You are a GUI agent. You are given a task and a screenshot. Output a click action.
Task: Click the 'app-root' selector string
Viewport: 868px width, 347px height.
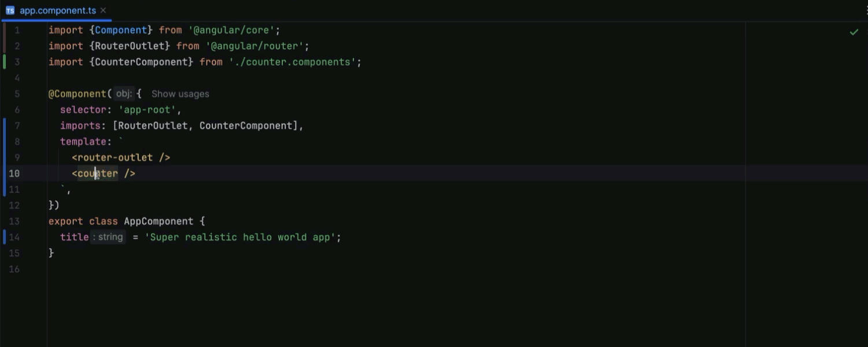click(150, 110)
